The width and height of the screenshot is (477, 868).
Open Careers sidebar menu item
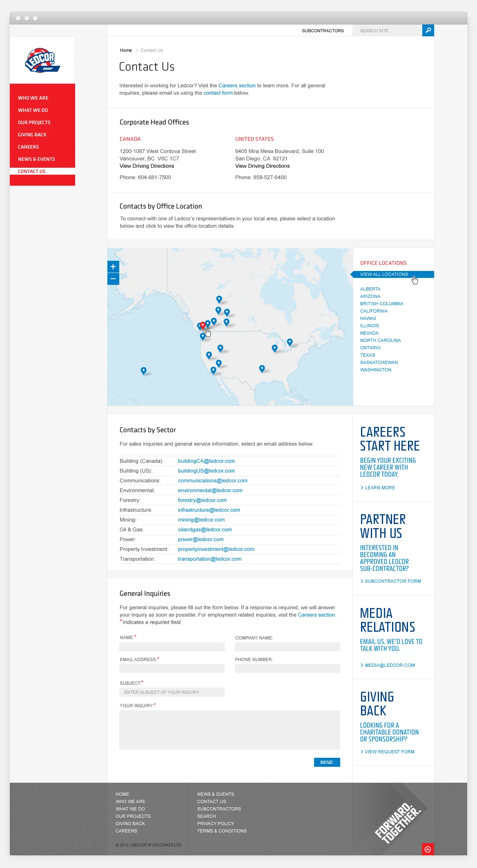(x=28, y=147)
